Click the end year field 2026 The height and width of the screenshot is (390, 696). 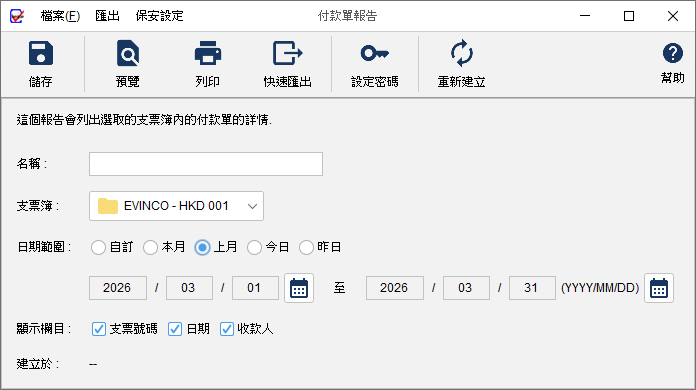[x=395, y=288]
